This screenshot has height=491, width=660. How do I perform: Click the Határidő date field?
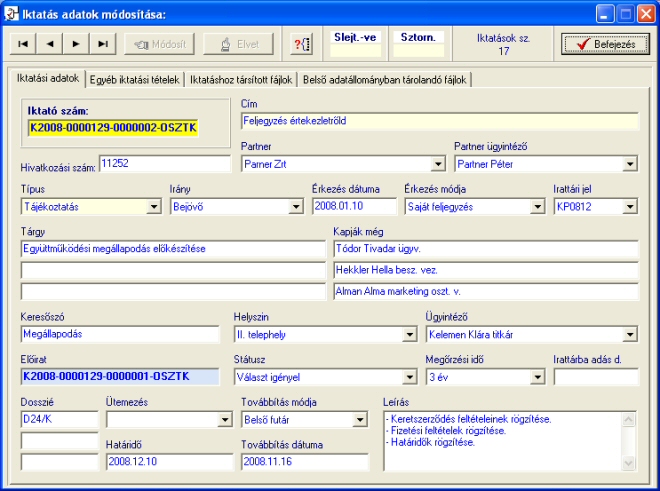click(170, 462)
